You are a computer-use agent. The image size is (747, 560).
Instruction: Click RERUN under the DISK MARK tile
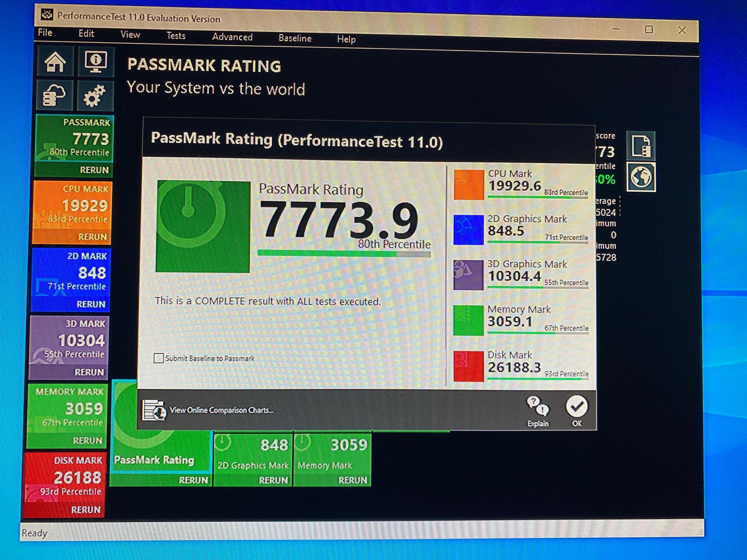click(86, 510)
